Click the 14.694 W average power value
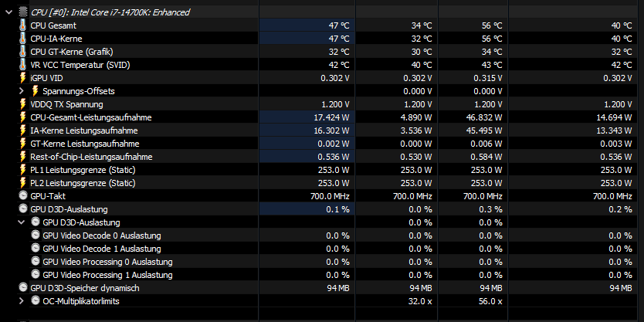Screen dimensions: 644x322 pos(615,117)
